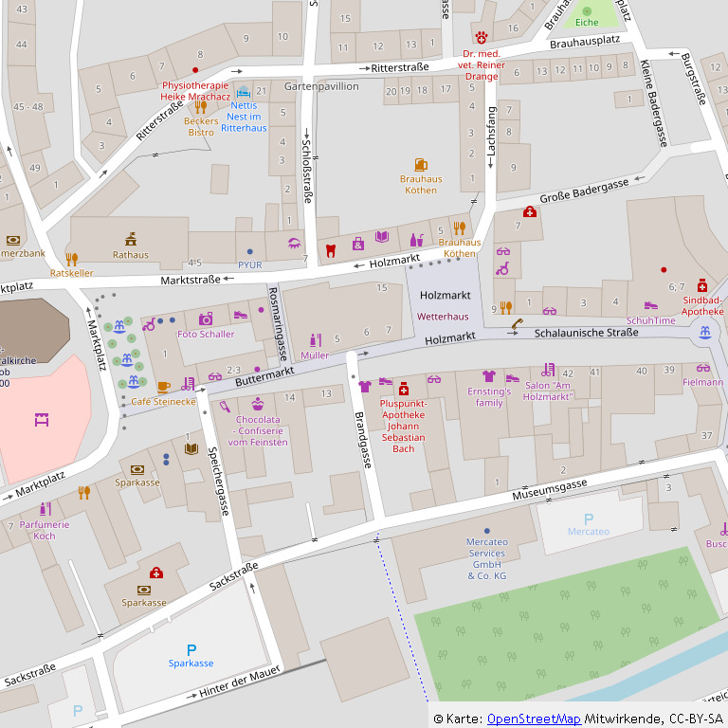728x728 pixels.
Task: Select the purple book shop icon on Holzmarkt
Action: click(x=382, y=237)
